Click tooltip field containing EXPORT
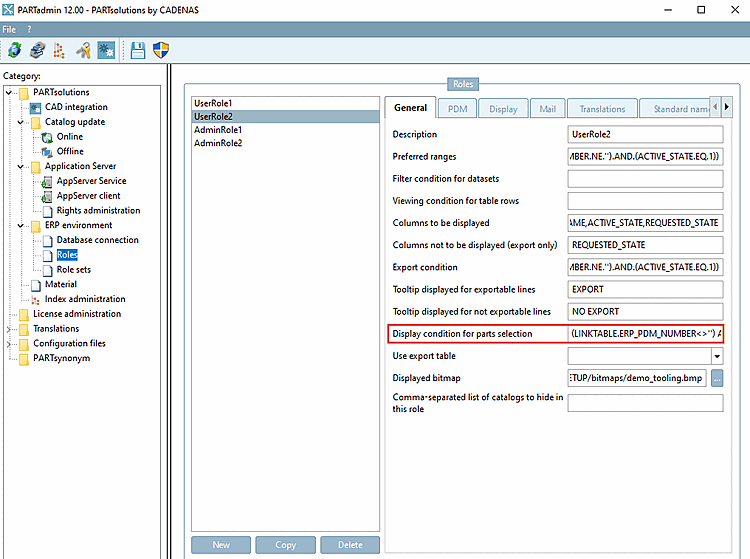This screenshot has width=750, height=559. [x=645, y=289]
